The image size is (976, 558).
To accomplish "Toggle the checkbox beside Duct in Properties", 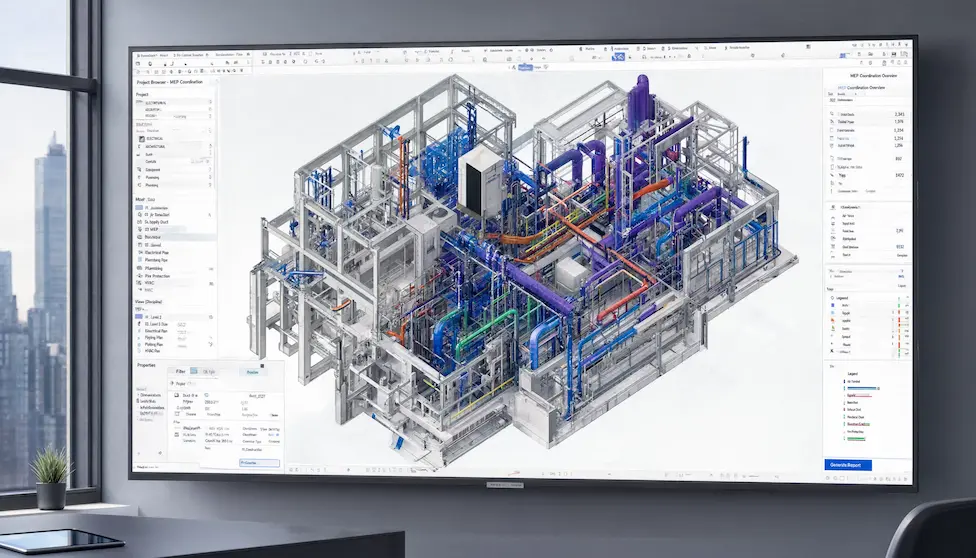I will tap(177, 395).
